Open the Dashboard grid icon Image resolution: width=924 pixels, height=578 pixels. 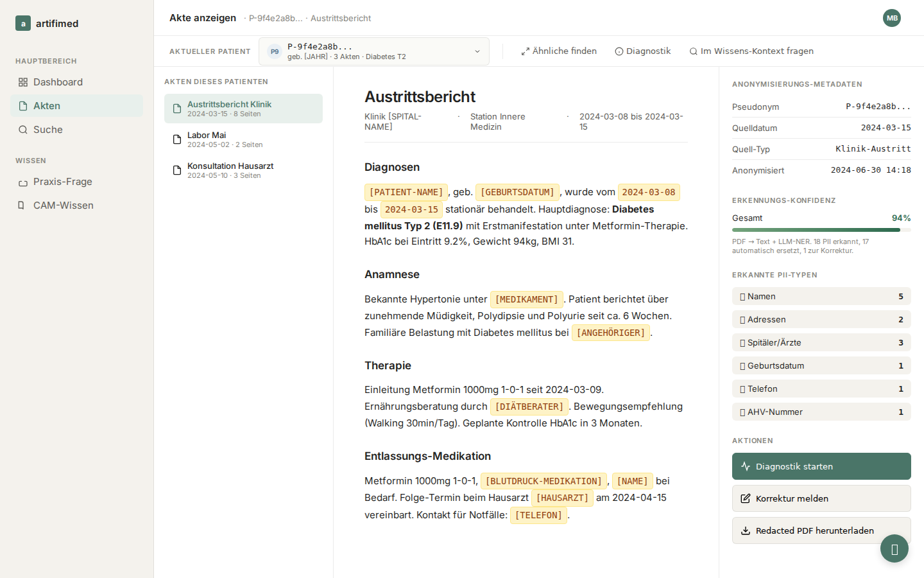click(x=23, y=82)
